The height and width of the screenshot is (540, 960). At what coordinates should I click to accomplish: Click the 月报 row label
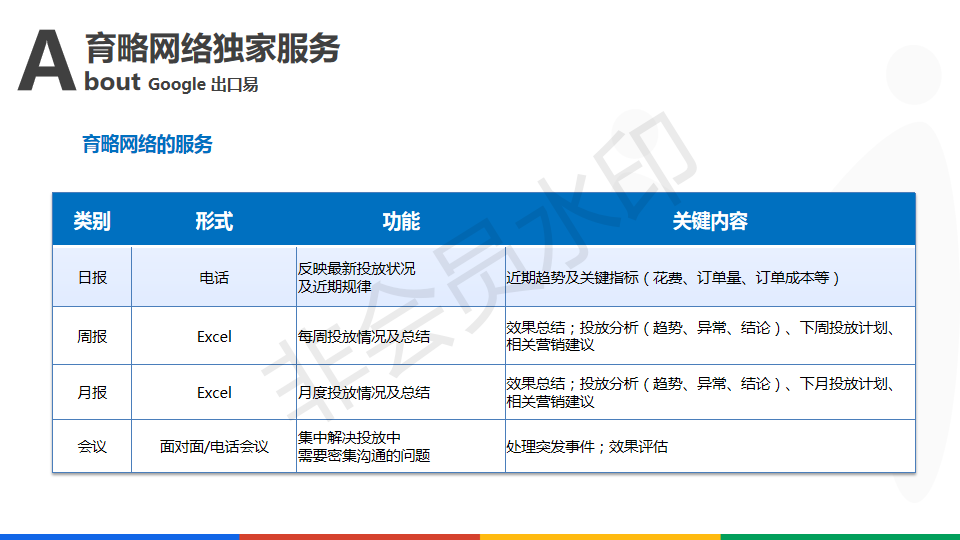point(92,392)
